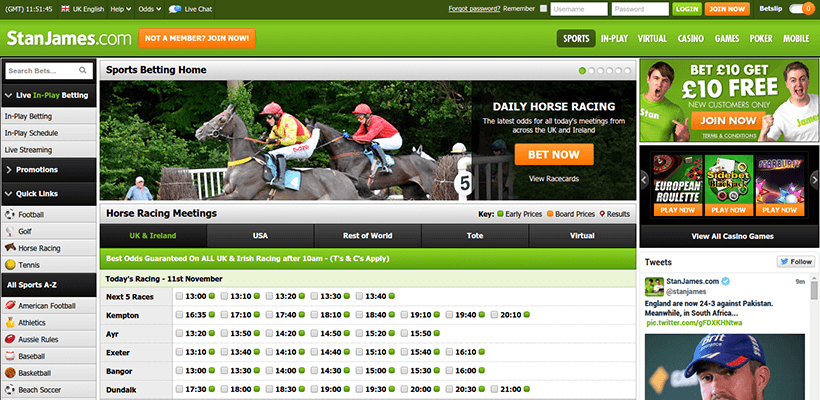Click top bar JOIN NOW button
The image size is (820, 400).
(727, 9)
